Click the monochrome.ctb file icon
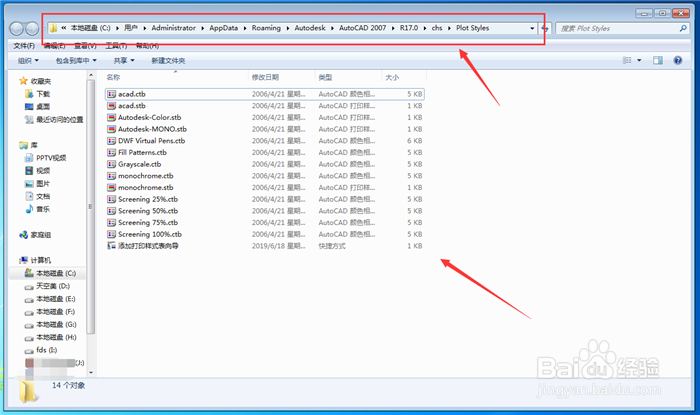700x415 pixels. (x=112, y=176)
